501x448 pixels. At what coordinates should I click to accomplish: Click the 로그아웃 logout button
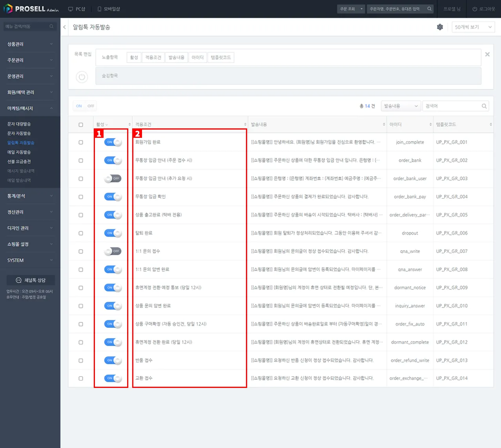(484, 9)
